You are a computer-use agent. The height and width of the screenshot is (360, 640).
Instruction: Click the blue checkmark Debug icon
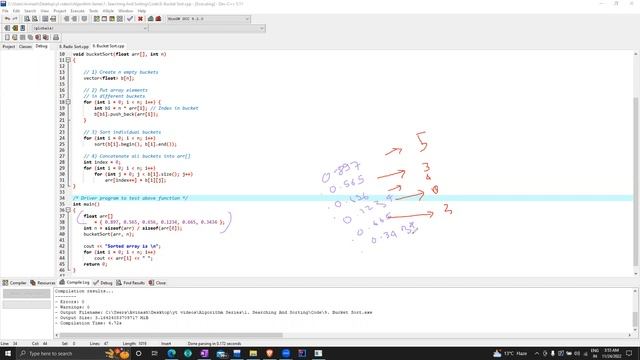(130, 19)
